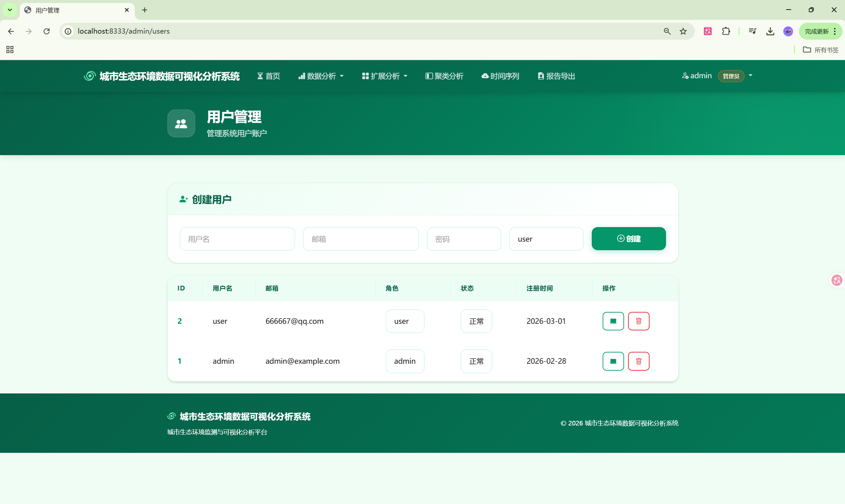
Task: Open the apps grid icon in bookmarks bar
Action: tap(10, 50)
